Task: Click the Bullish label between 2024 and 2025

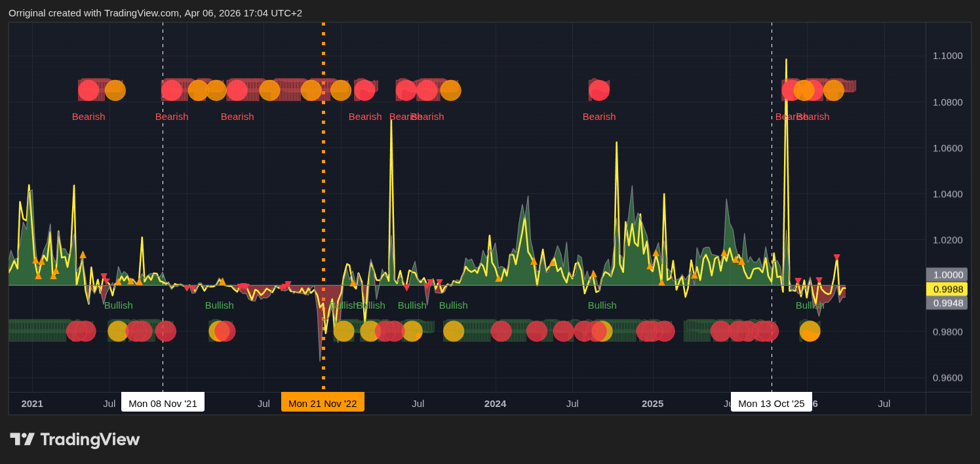Action: click(602, 305)
